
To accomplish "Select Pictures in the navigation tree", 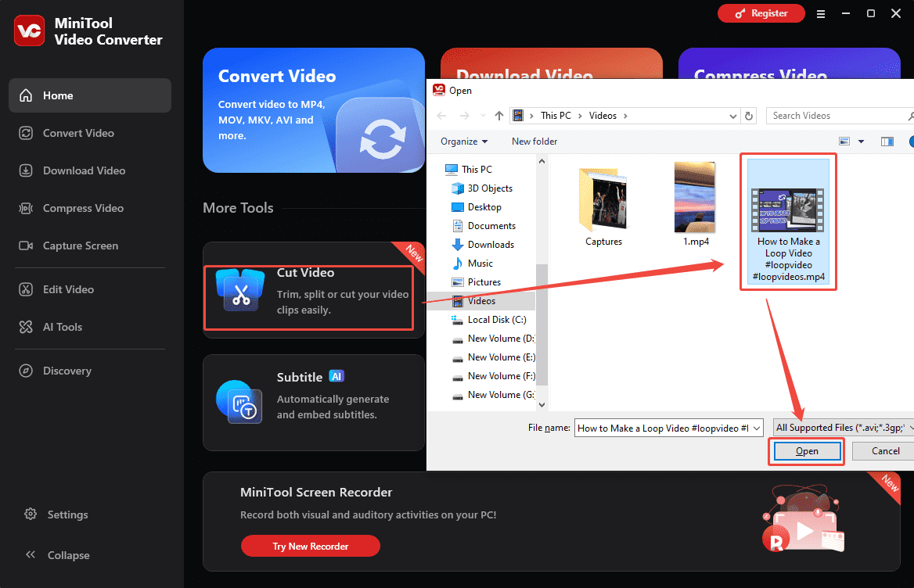I will point(477,282).
